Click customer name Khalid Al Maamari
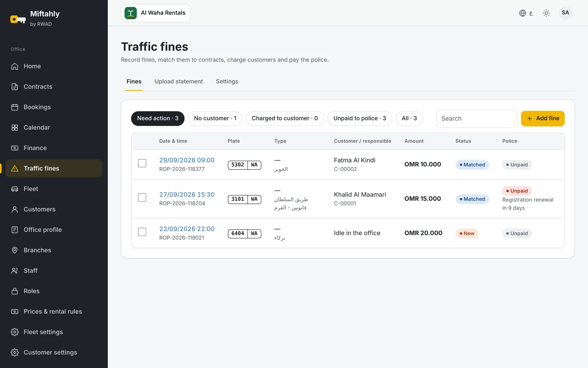588x368 pixels. tap(360, 195)
